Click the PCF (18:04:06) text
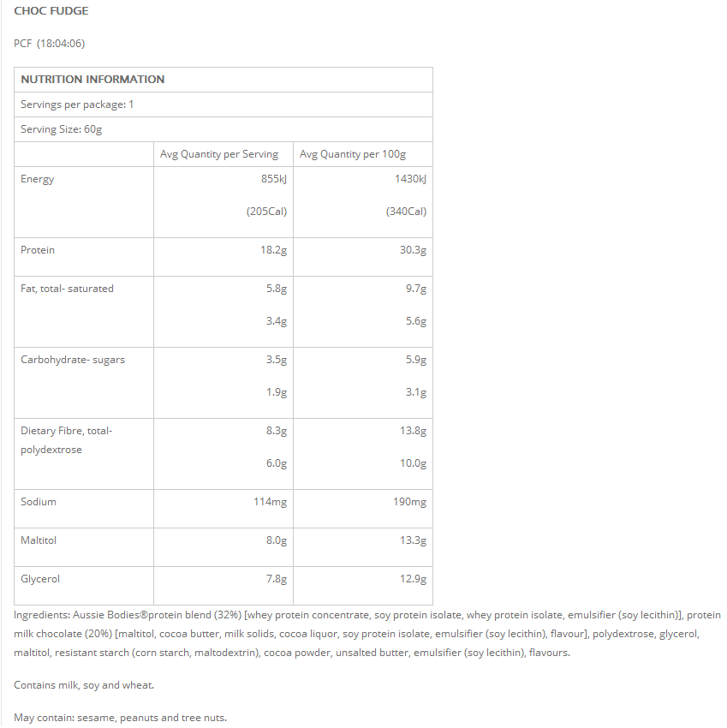 click(50, 44)
